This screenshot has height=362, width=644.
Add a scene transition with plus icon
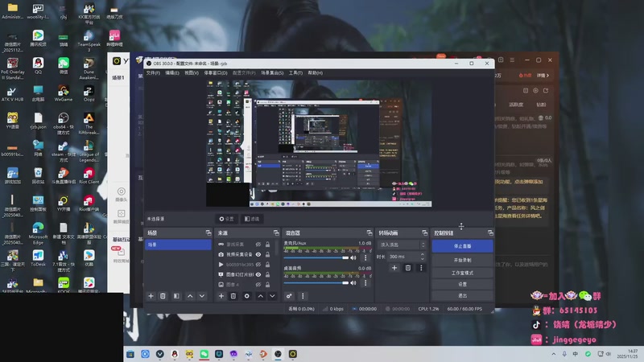pos(394,268)
